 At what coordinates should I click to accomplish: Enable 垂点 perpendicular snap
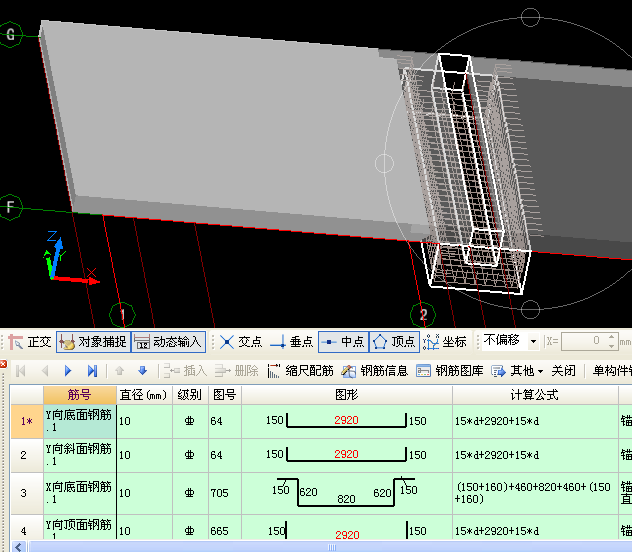[x=292, y=342]
